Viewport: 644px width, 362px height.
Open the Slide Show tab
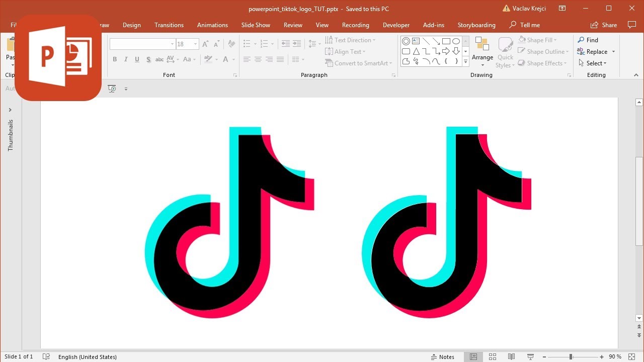pos(256,25)
